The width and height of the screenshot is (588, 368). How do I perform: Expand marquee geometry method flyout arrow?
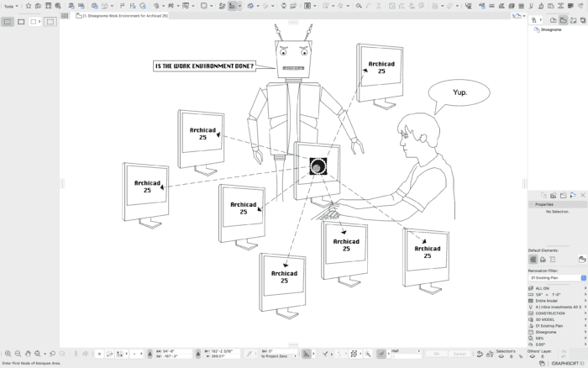click(39, 22)
